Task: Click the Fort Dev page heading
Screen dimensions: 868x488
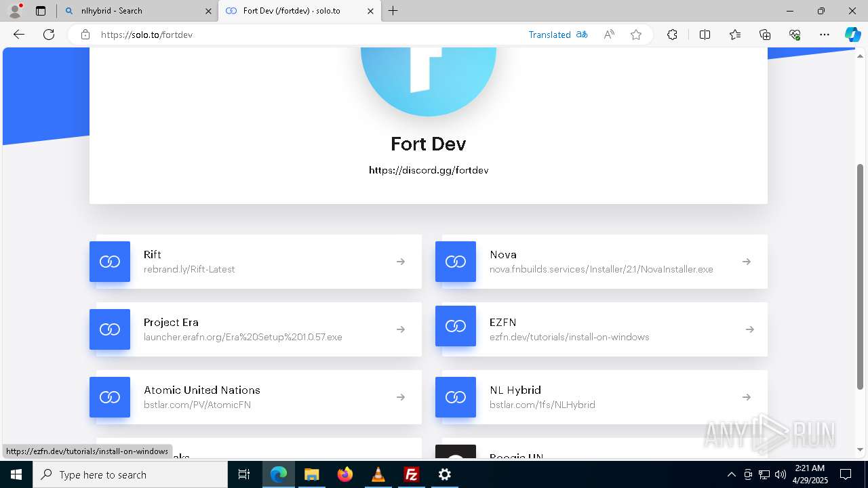Action: tap(429, 144)
